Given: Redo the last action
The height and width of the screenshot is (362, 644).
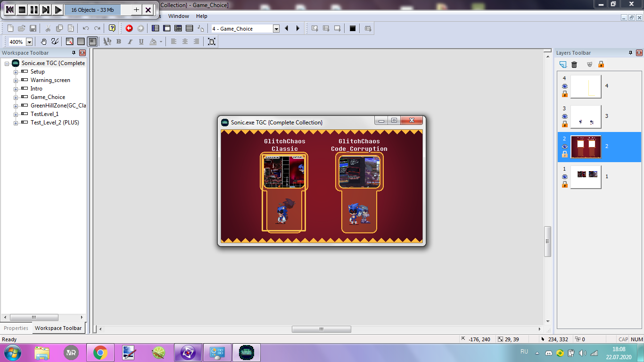Looking at the screenshot, I should coord(97,28).
